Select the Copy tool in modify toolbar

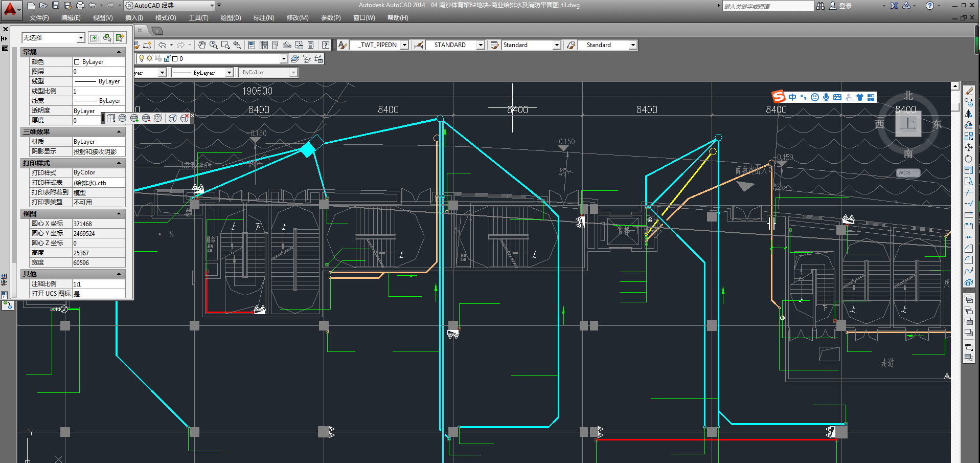point(969,102)
